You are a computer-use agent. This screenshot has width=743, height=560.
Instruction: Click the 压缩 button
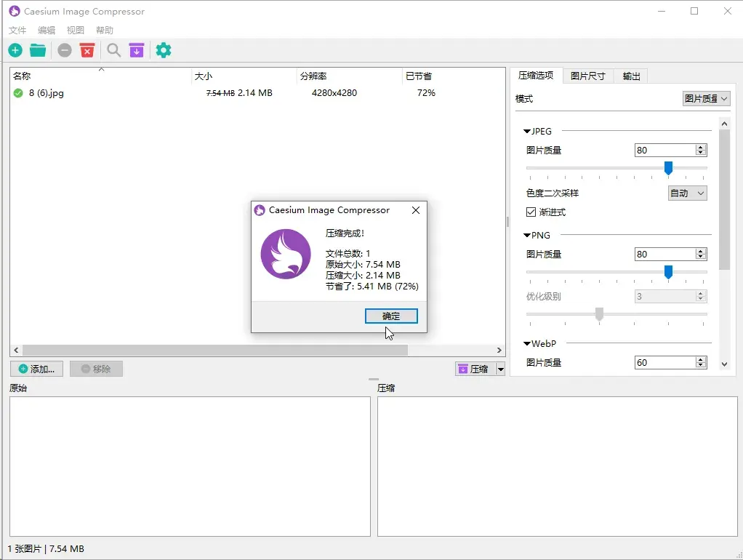click(x=476, y=369)
